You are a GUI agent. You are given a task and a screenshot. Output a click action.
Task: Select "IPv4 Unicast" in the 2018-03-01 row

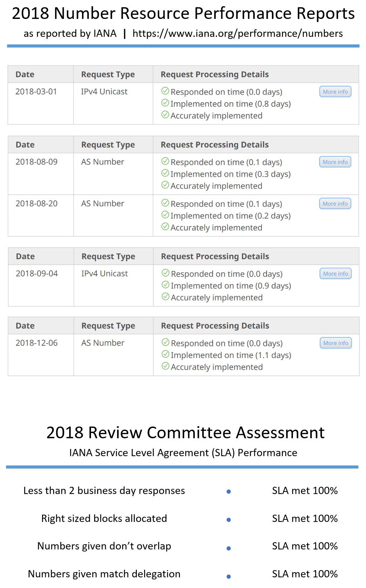[104, 92]
